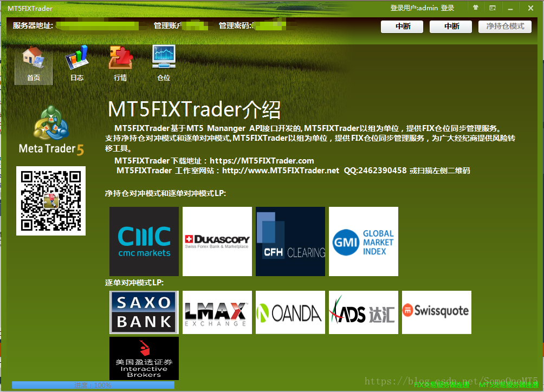The image size is (544, 392).
Task: Click the MT5FIXTrader window title text
Action: pyautogui.click(x=30, y=8)
